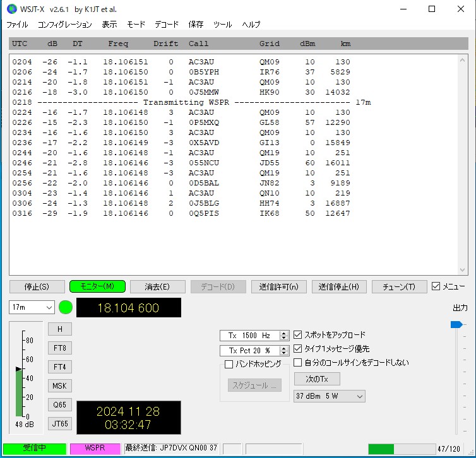This screenshot has width=476, height=458.
Task: Select decode row with call 0X5AVD
Action: point(181,143)
